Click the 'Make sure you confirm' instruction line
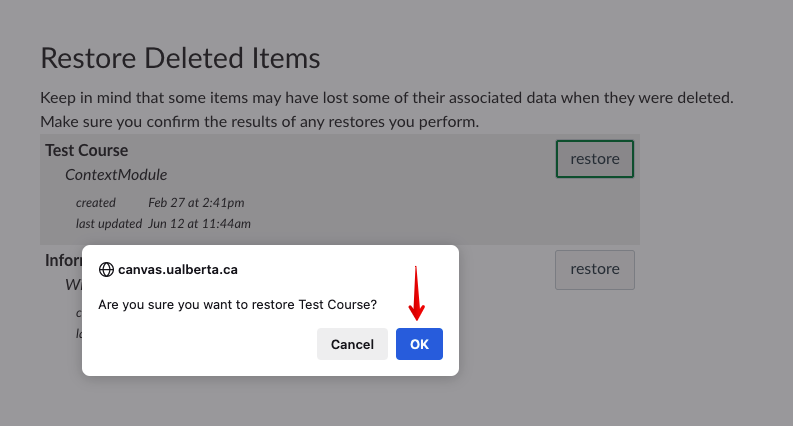Image resolution: width=793 pixels, height=426 pixels. coord(260,122)
